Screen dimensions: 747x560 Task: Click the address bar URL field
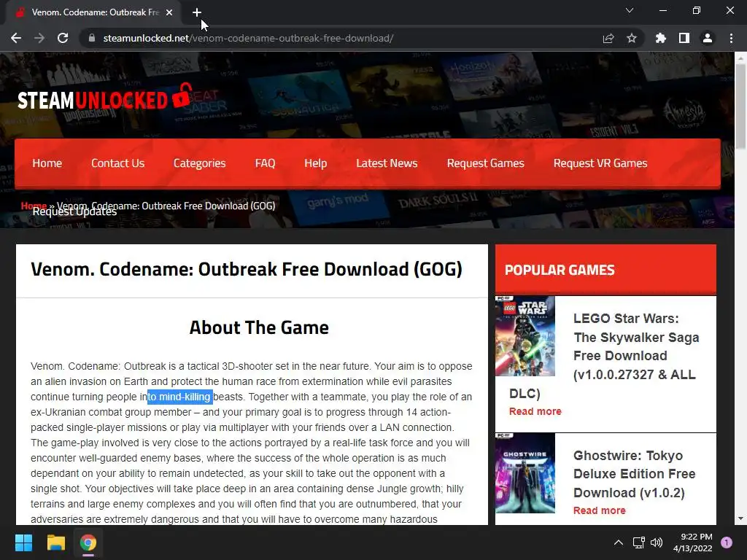pyautogui.click(x=343, y=38)
